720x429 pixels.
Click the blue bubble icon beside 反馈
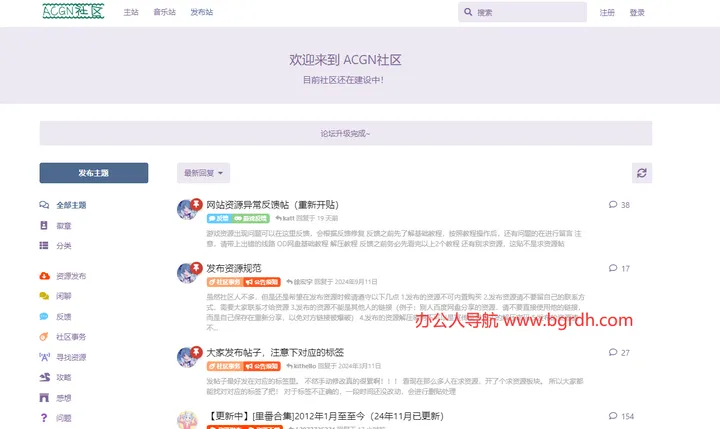click(x=44, y=316)
